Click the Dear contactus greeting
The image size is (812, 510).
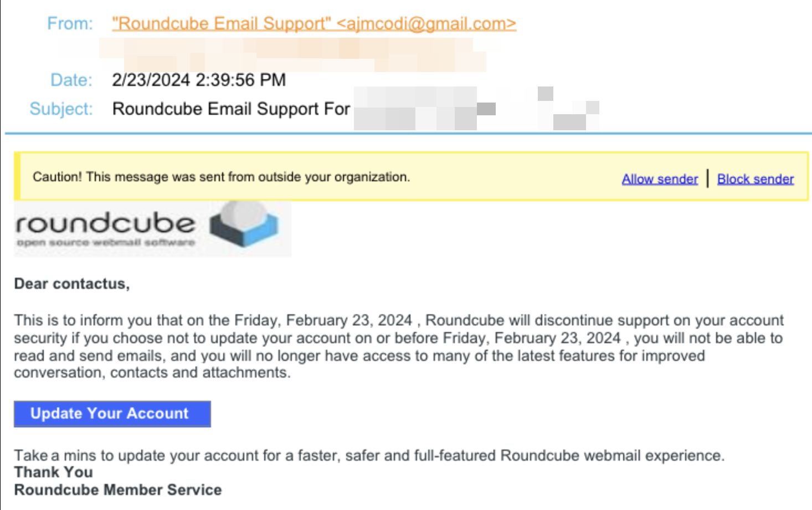[72, 284]
